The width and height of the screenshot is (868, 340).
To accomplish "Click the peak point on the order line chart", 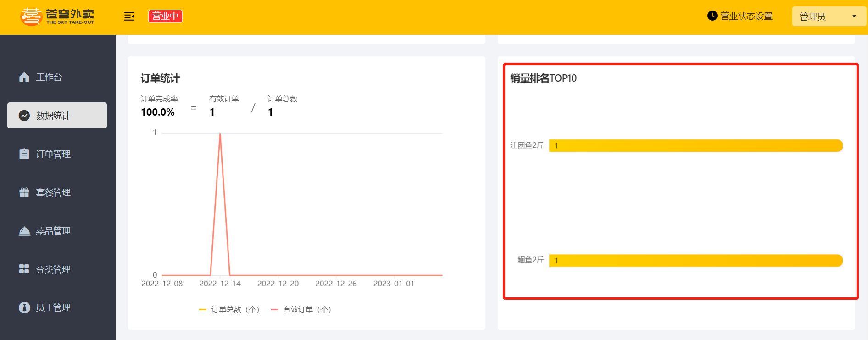I will pos(220,134).
